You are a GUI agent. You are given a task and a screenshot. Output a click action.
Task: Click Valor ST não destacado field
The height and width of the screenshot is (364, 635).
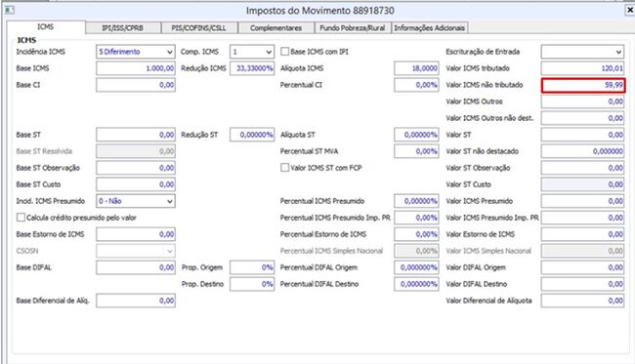582,151
